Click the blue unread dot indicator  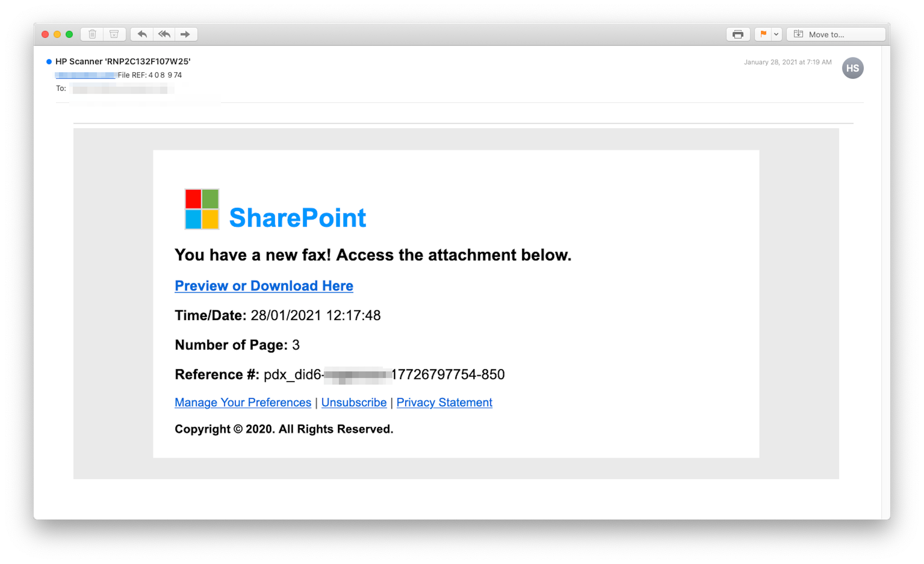49,62
